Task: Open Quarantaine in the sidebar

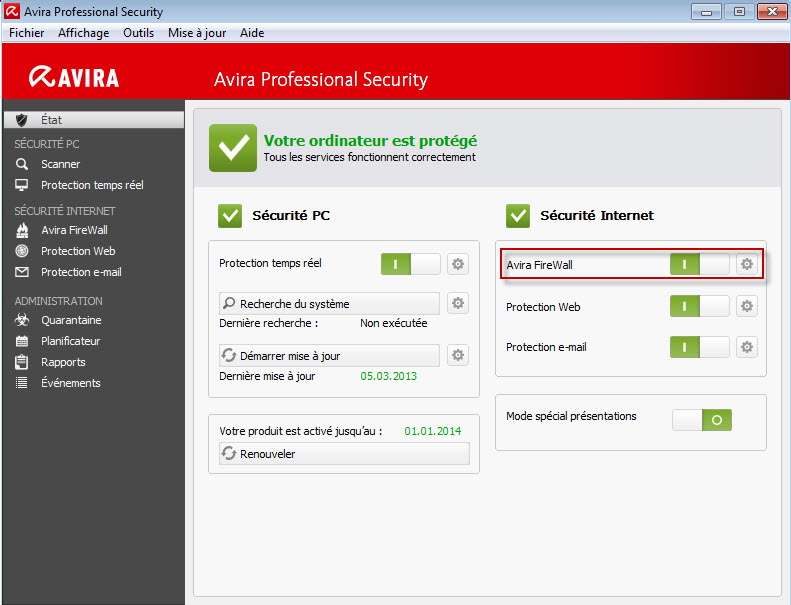Action: [71, 320]
